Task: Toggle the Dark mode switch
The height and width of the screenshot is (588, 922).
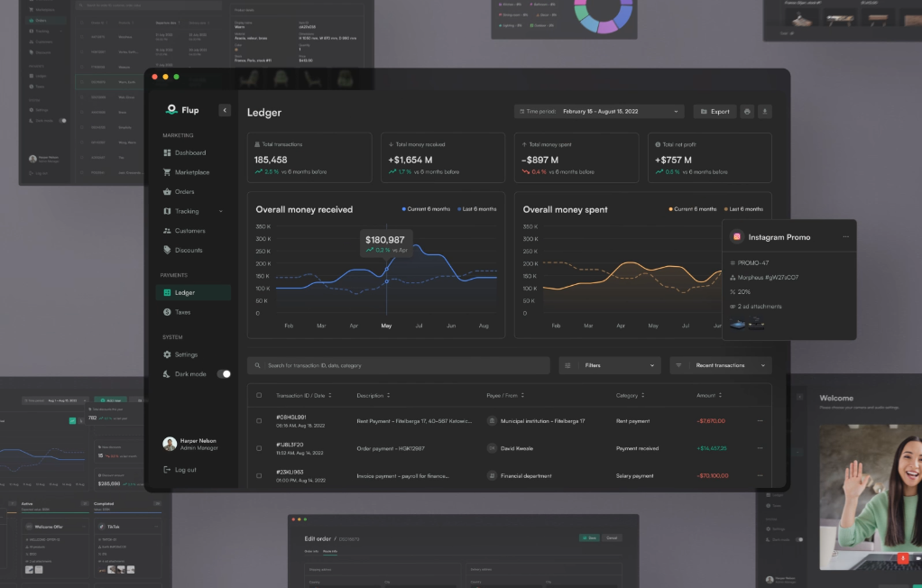Action: (x=224, y=373)
